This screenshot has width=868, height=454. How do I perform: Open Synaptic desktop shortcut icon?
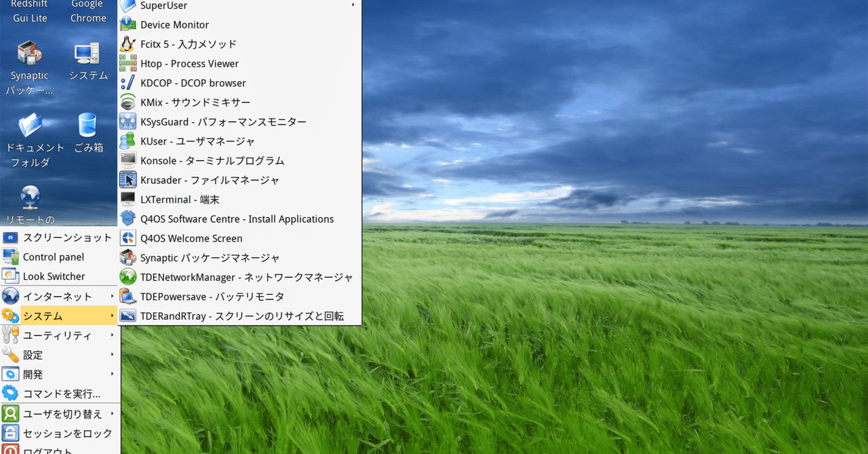pos(30,53)
